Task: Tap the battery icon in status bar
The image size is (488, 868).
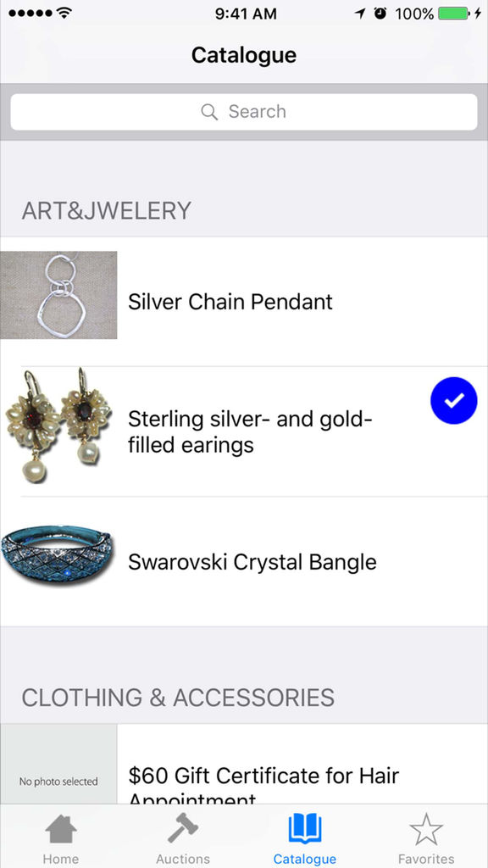Action: 454,14
